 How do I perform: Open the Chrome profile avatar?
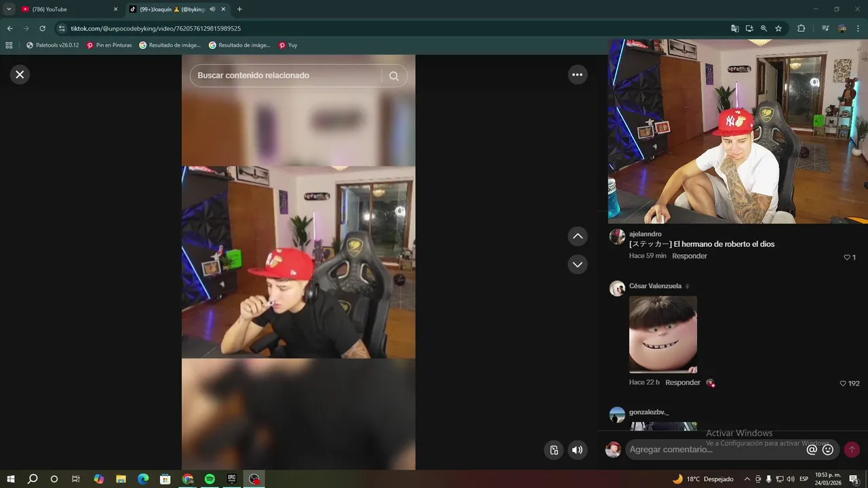842,28
